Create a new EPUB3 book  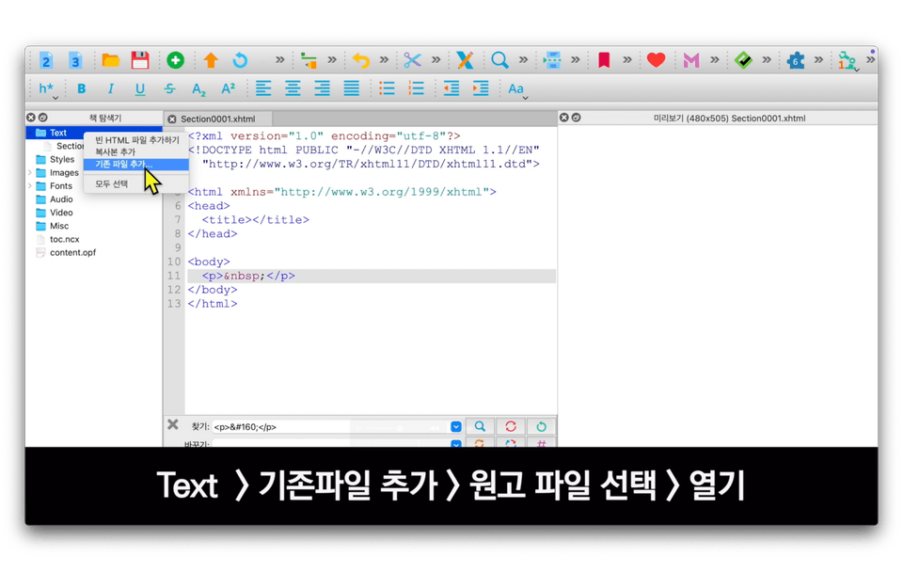pyautogui.click(x=75, y=60)
